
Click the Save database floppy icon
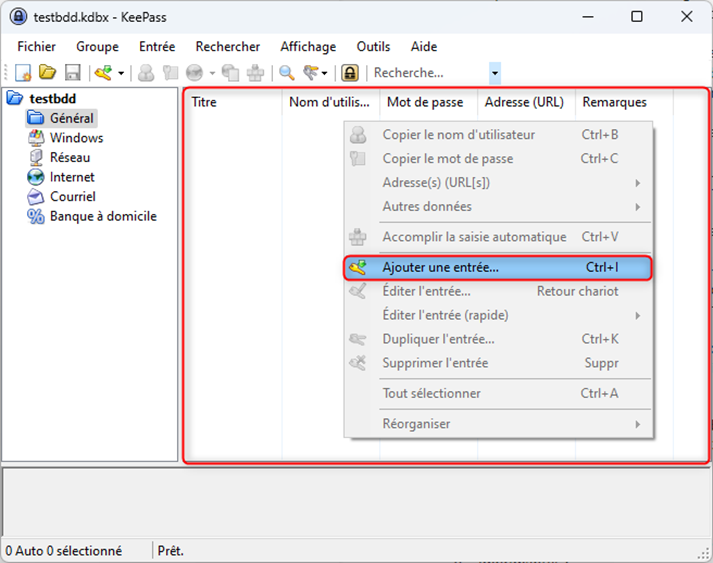point(72,72)
